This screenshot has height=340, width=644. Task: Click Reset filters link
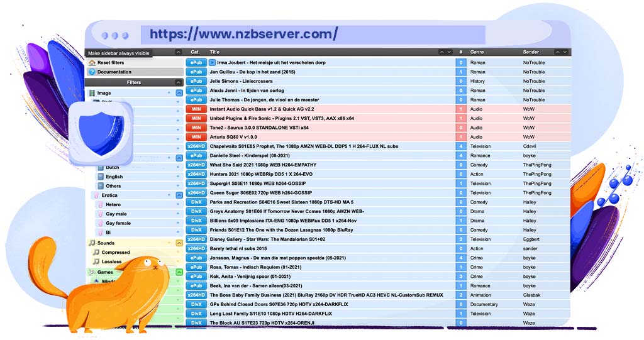tap(111, 63)
